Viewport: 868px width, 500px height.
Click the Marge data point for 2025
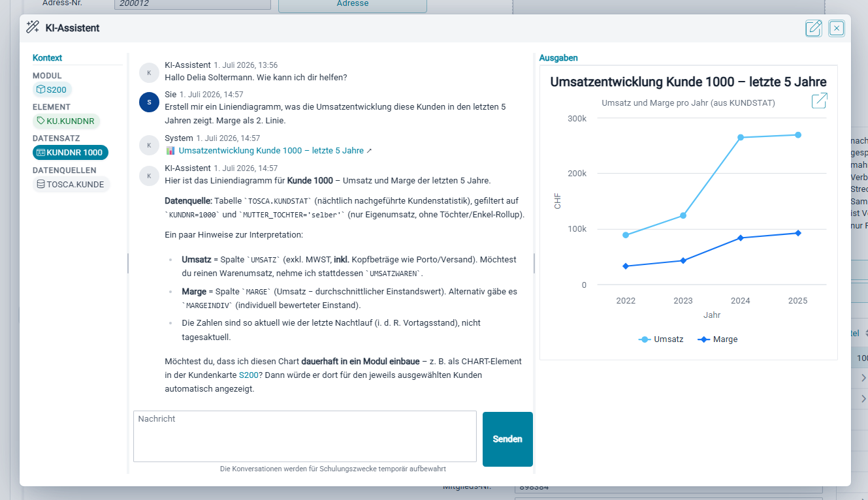(x=798, y=233)
